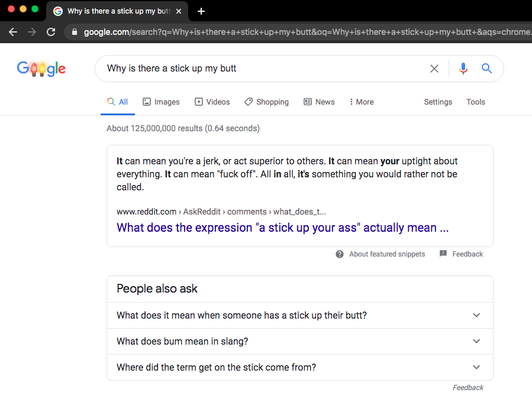Click the Google favicon on the browser tab
Image resolution: width=532 pixels, height=399 pixels.
(x=58, y=11)
